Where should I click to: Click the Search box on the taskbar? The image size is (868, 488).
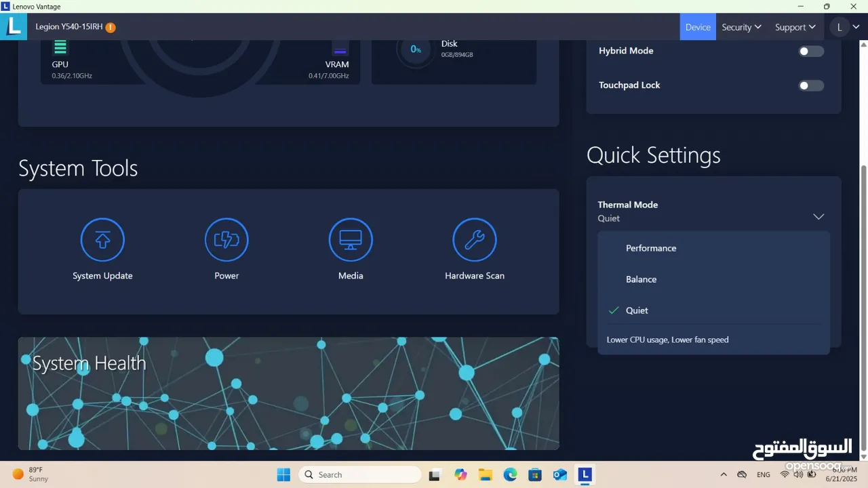coord(359,474)
